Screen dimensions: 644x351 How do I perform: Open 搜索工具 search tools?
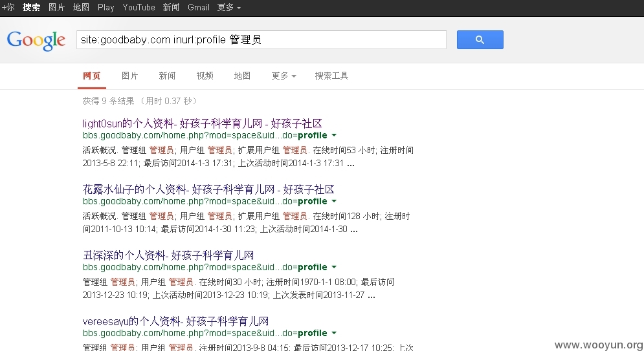331,76
